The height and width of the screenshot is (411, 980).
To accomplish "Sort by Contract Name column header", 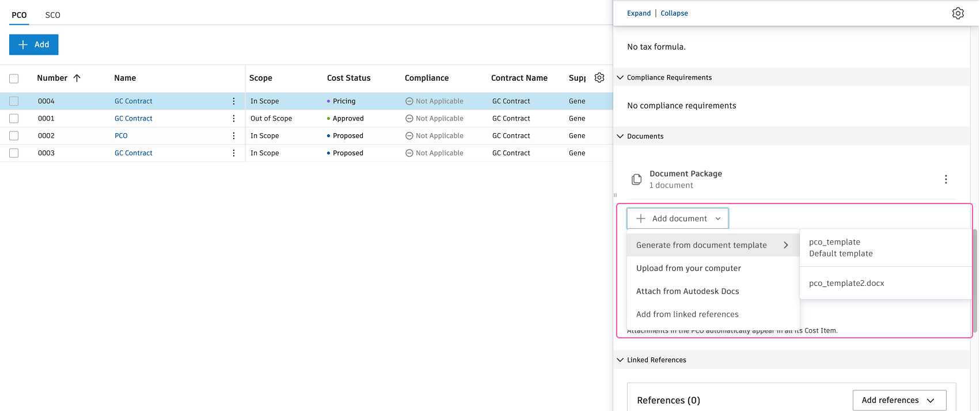I will coord(519,78).
